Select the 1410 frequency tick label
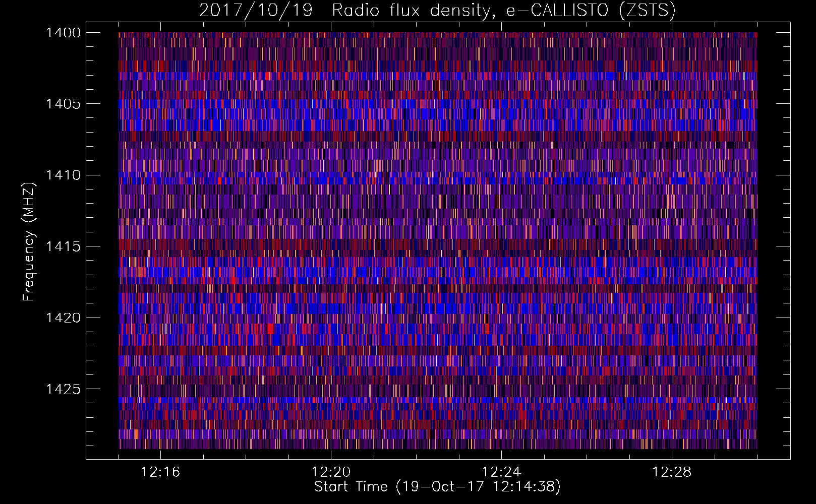The height and width of the screenshot is (504, 816). pyautogui.click(x=63, y=175)
